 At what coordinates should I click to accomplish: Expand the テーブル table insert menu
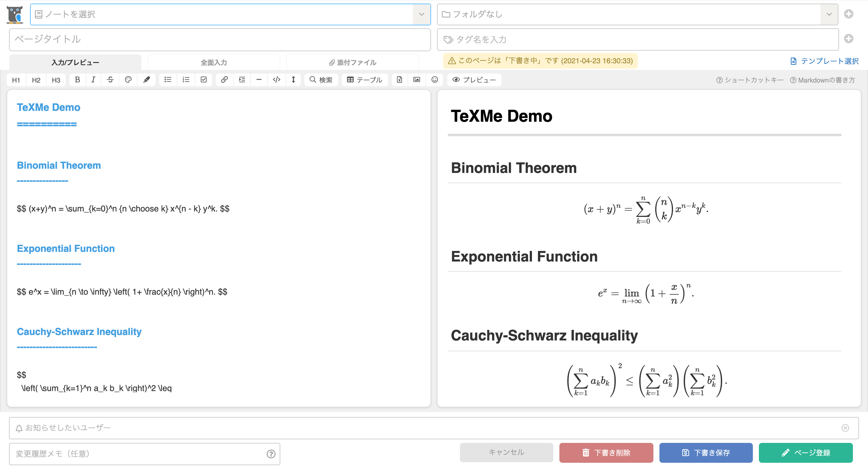tap(365, 80)
